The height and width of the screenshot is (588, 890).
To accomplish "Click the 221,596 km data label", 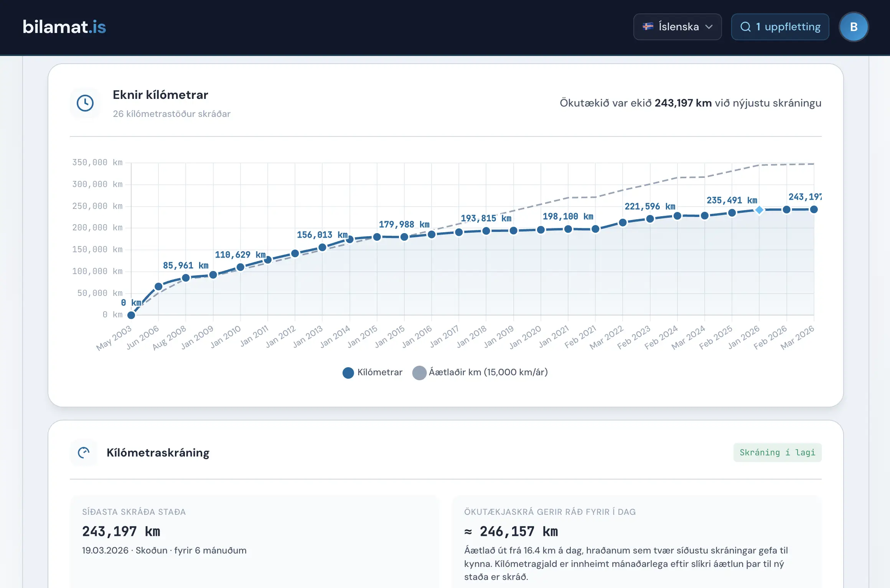I will [650, 207].
